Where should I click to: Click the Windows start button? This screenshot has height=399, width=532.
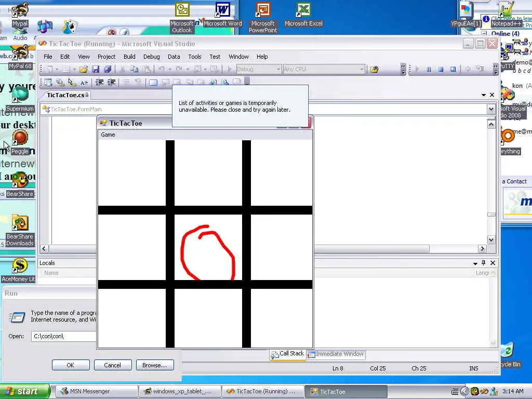(x=24, y=391)
